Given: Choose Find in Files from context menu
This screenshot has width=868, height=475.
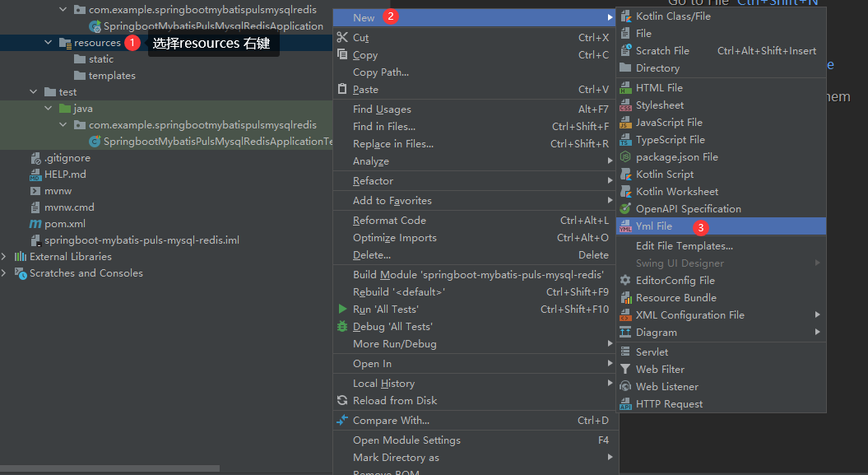Looking at the screenshot, I should tap(475, 126).
